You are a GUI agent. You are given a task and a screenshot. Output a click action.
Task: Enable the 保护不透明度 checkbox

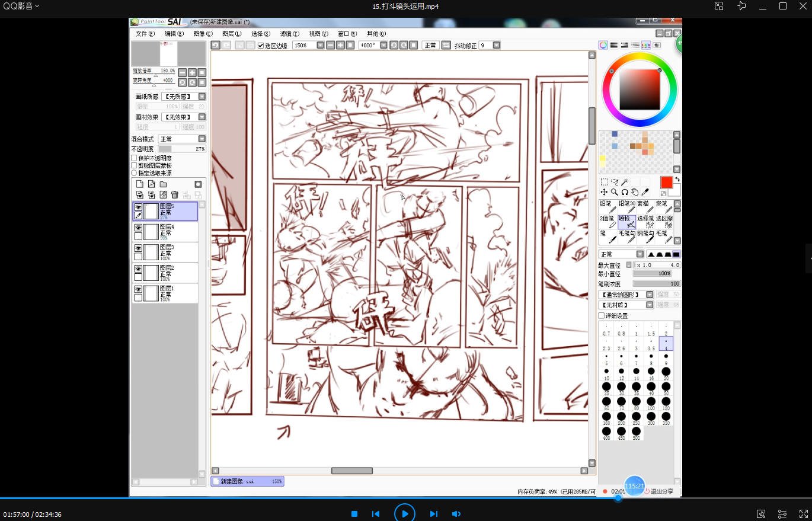[134, 158]
